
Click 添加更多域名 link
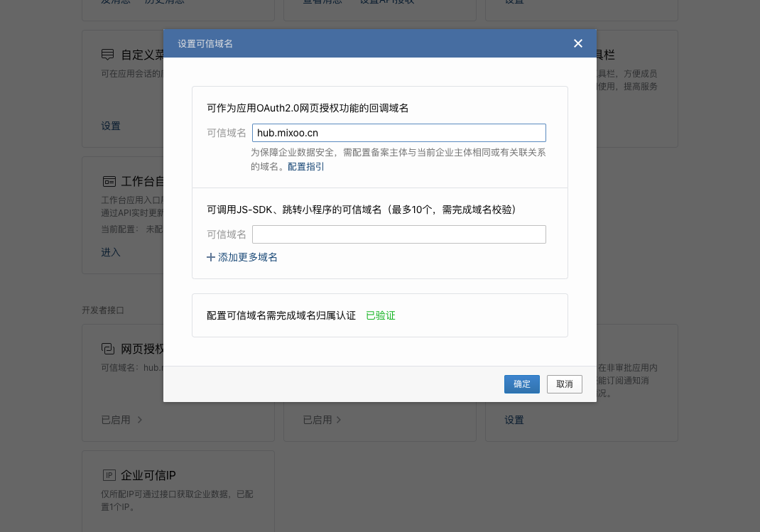[248, 257]
